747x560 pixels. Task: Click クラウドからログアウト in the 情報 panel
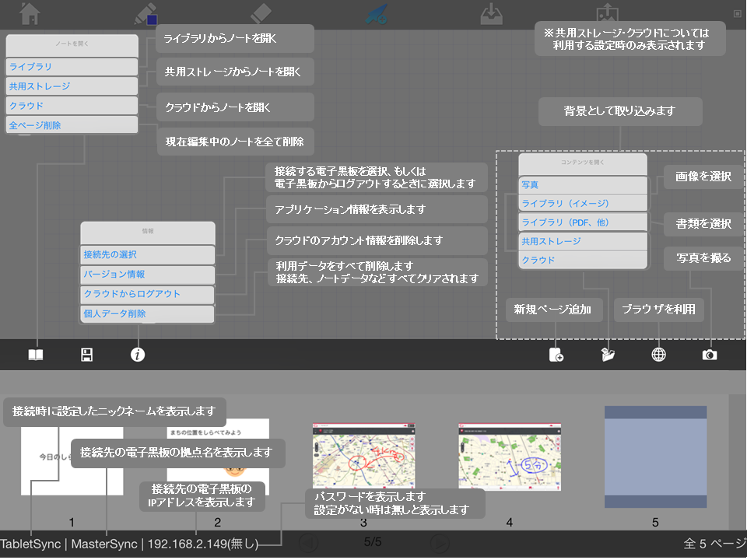(x=147, y=295)
